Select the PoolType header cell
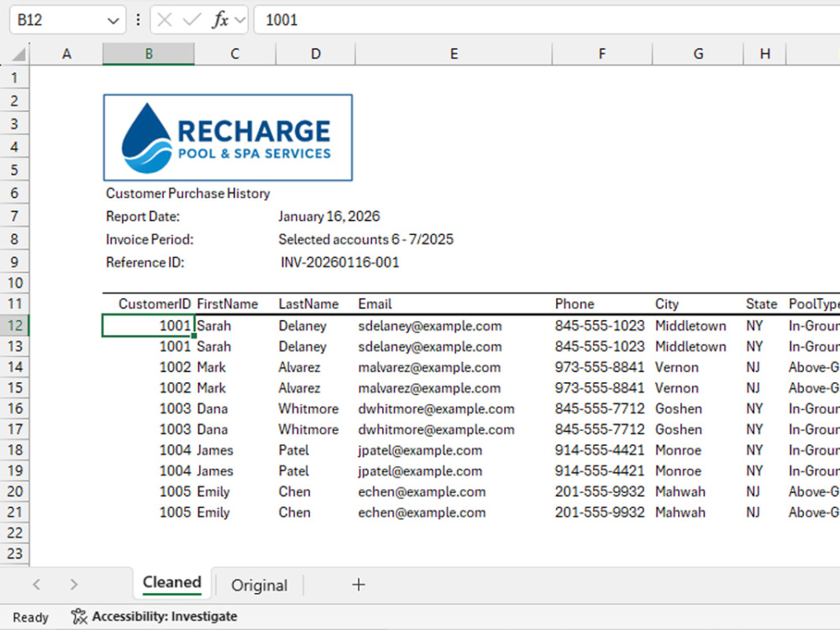840x630 pixels. (814, 304)
